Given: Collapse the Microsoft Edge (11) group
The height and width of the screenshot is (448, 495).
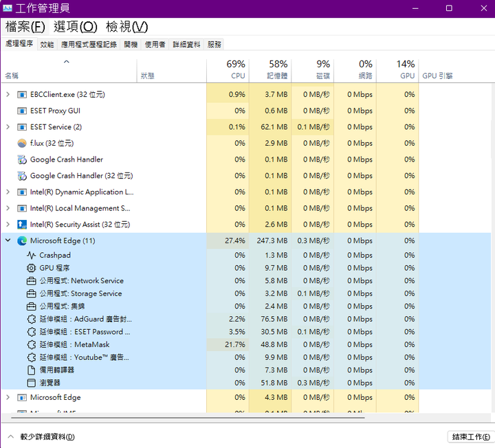Looking at the screenshot, I should coord(8,240).
